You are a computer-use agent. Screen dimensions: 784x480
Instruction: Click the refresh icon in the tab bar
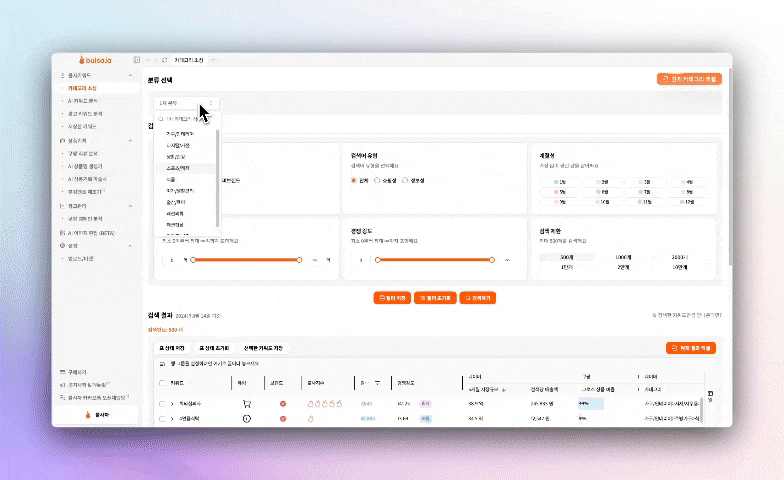pos(164,60)
